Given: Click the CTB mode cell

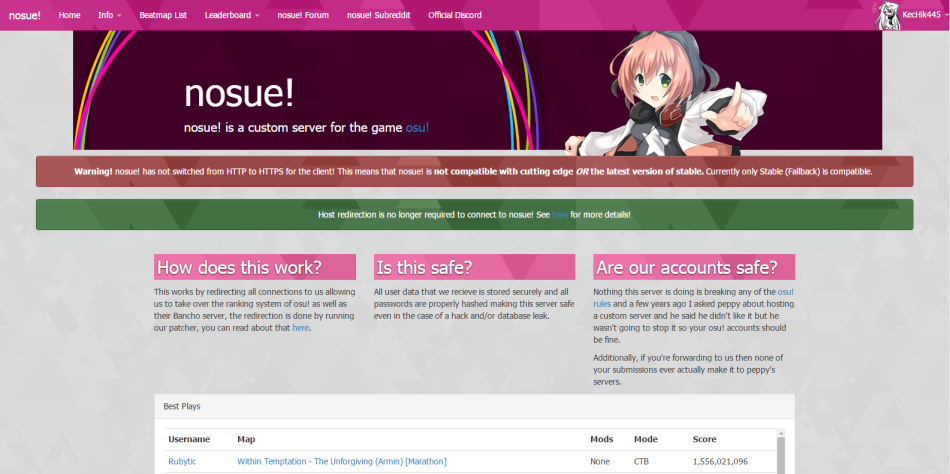Looking at the screenshot, I should tap(641, 461).
